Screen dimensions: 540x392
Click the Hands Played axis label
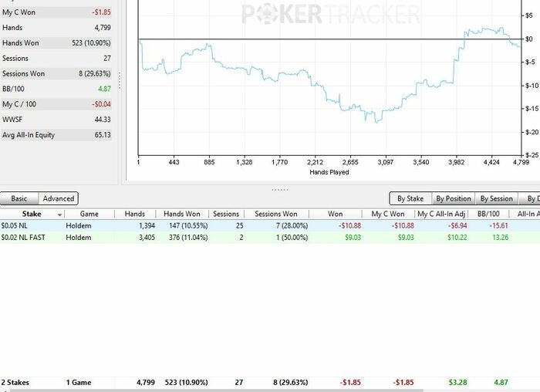click(x=329, y=172)
